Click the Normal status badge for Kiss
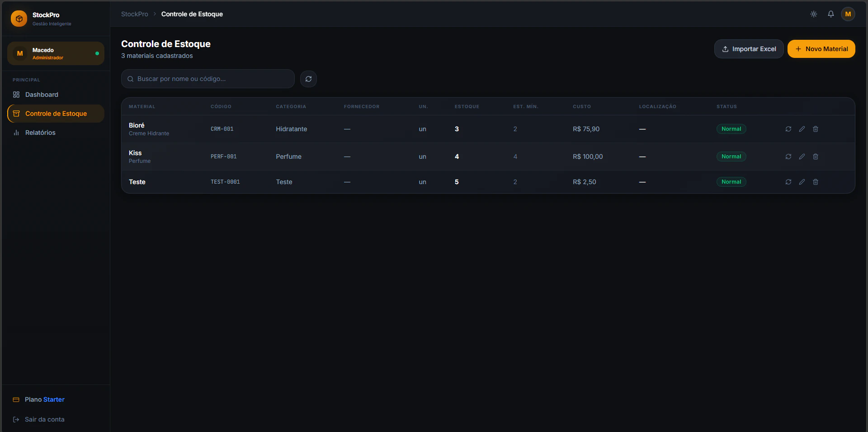Viewport: 868px width, 432px height. (x=731, y=157)
